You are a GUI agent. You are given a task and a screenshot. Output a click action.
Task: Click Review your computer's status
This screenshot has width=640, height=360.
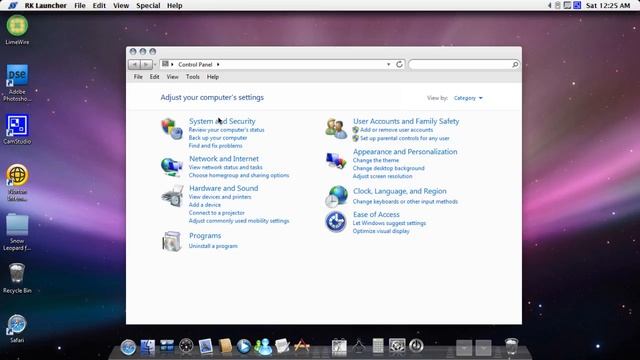(x=227, y=130)
